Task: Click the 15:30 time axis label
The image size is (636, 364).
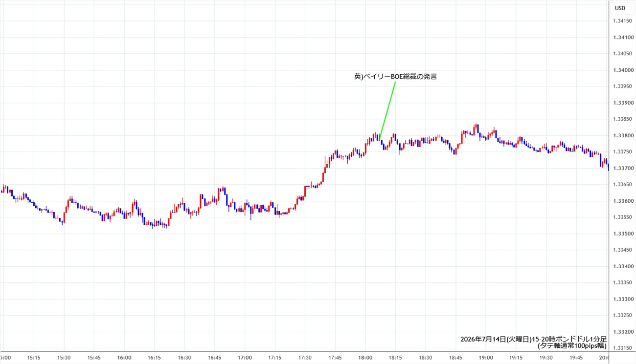Action: coord(64,358)
